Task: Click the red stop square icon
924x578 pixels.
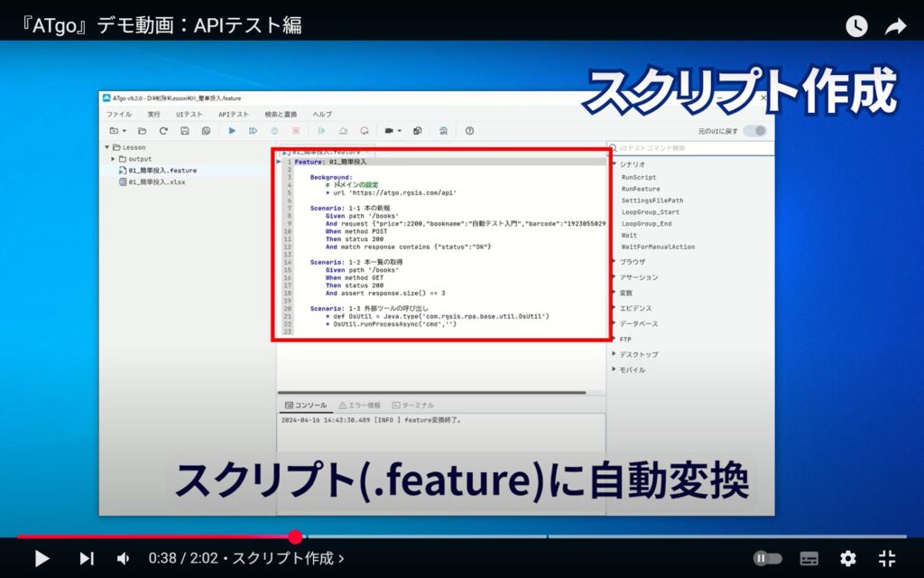Action: [x=296, y=131]
